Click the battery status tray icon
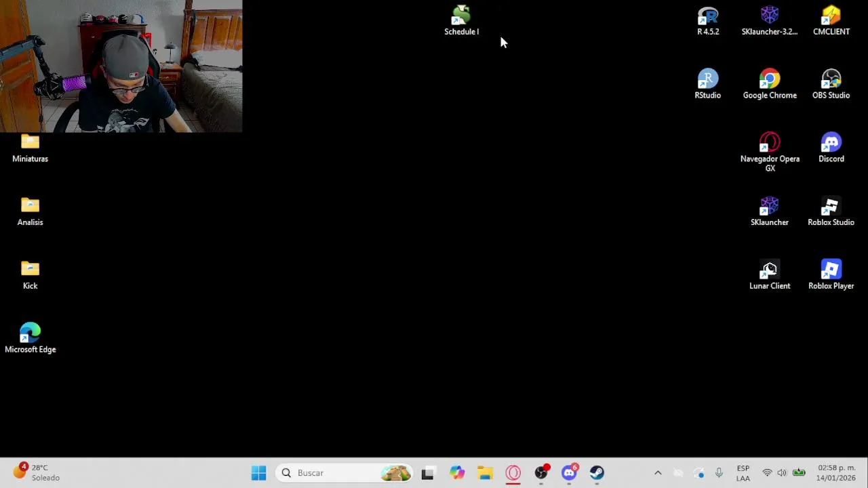The height and width of the screenshot is (488, 868). click(799, 473)
